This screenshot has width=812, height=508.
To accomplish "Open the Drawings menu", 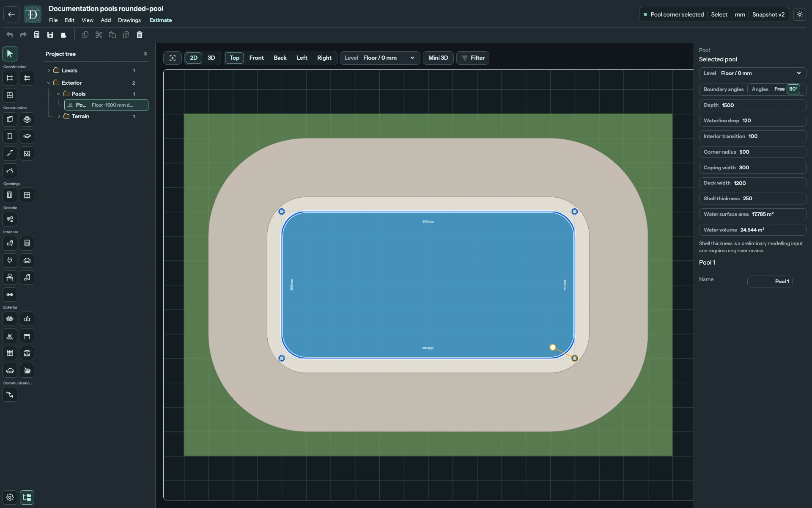I will (x=129, y=20).
